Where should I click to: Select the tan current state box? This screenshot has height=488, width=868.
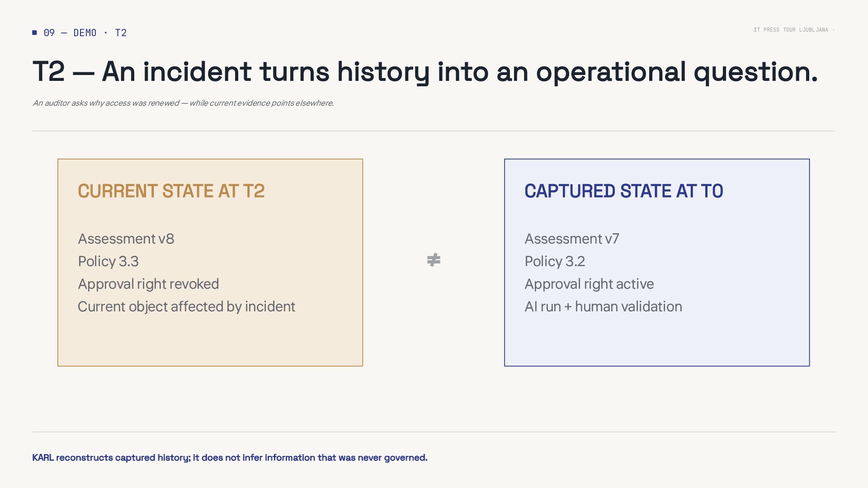pyautogui.click(x=210, y=263)
